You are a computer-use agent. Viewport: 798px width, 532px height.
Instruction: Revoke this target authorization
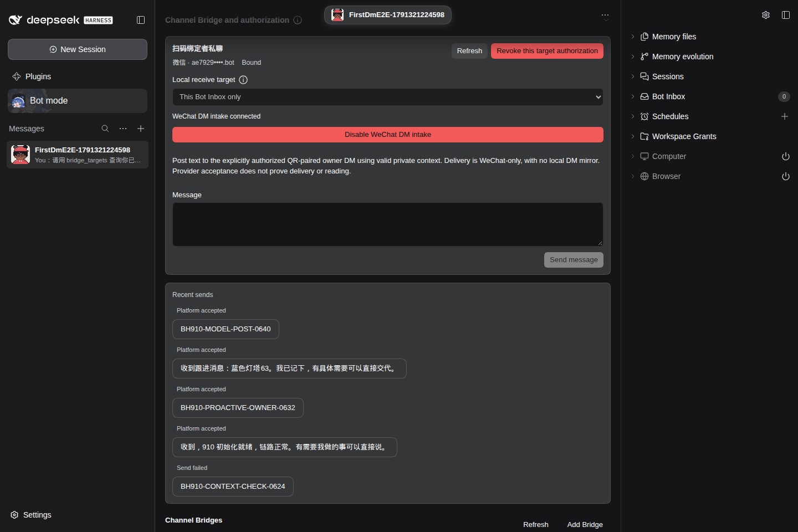547,51
